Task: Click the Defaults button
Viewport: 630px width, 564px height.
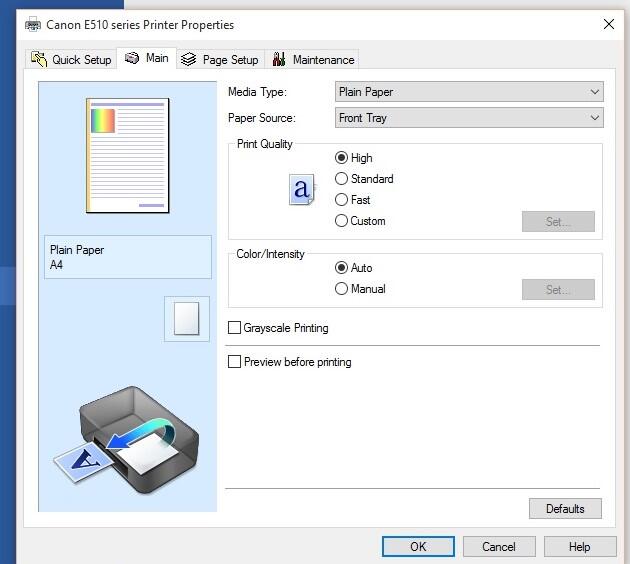Action: click(x=565, y=509)
